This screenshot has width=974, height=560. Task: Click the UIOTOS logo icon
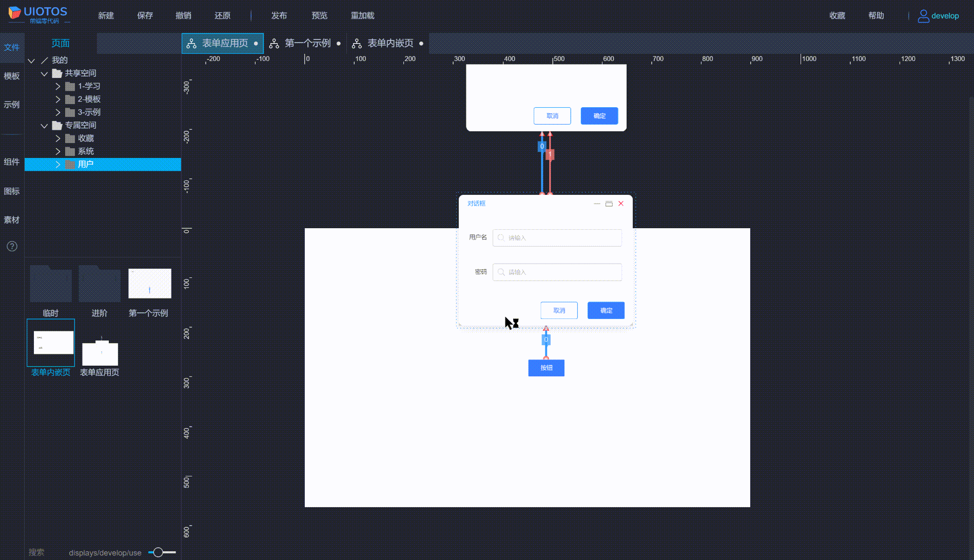tap(15, 13)
